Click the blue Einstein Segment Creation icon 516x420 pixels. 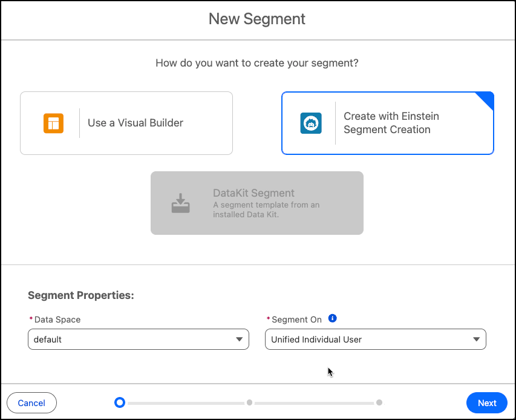(x=311, y=123)
